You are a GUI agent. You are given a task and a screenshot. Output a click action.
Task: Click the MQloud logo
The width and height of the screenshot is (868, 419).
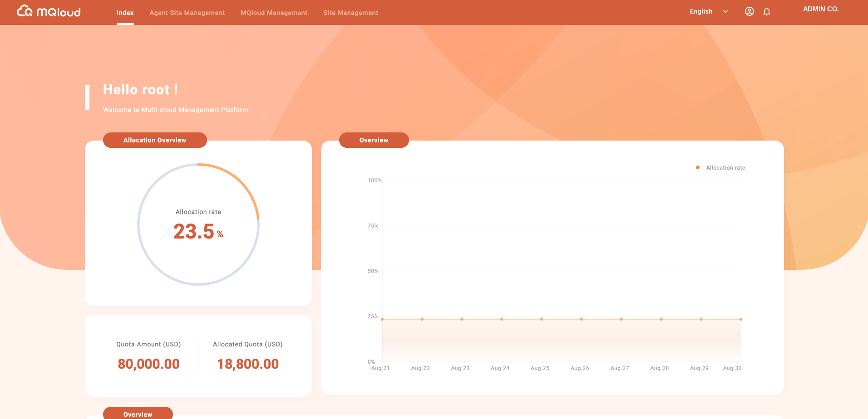(49, 11)
